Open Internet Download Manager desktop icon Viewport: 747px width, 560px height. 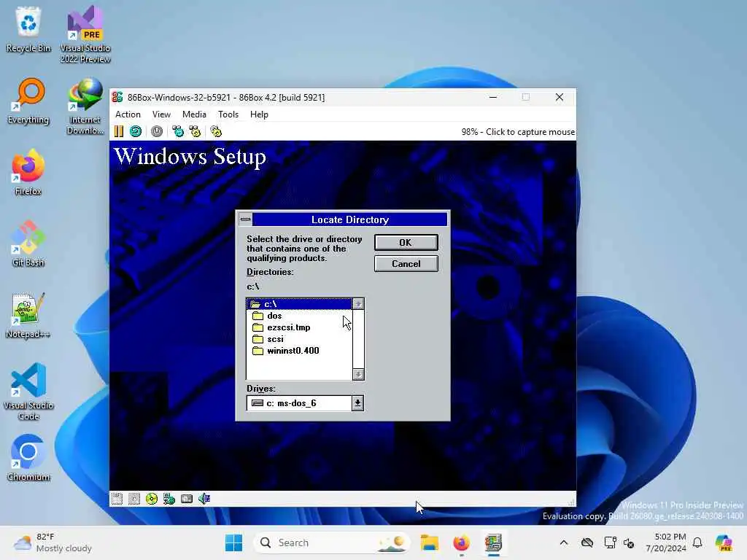click(x=85, y=106)
